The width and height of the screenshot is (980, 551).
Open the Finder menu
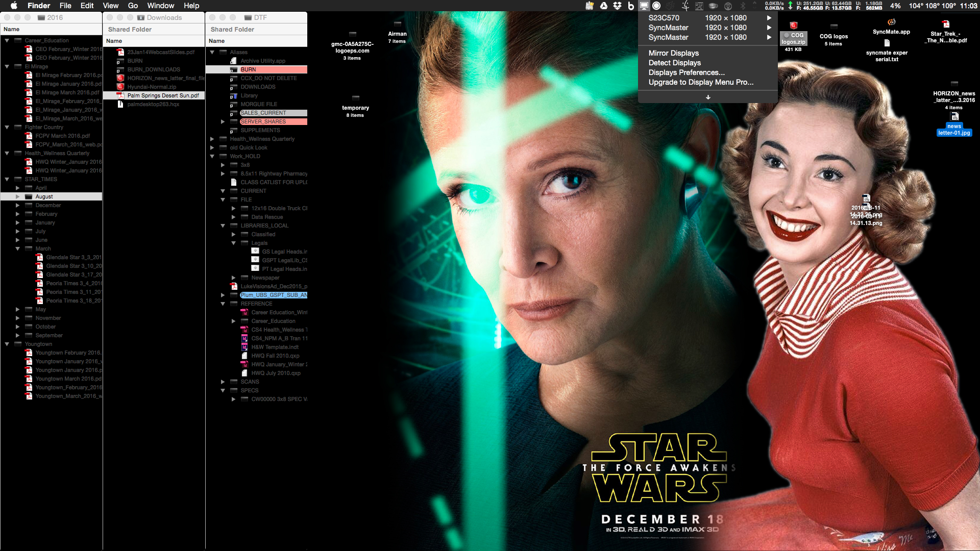39,6
